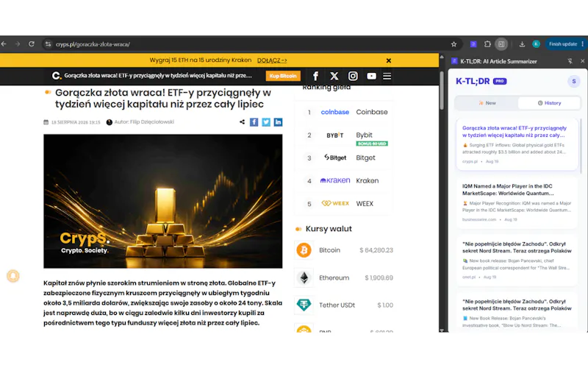This screenshot has width=588, height=368.
Task: Switch to the History tab in K-TL;DR
Action: click(x=549, y=103)
